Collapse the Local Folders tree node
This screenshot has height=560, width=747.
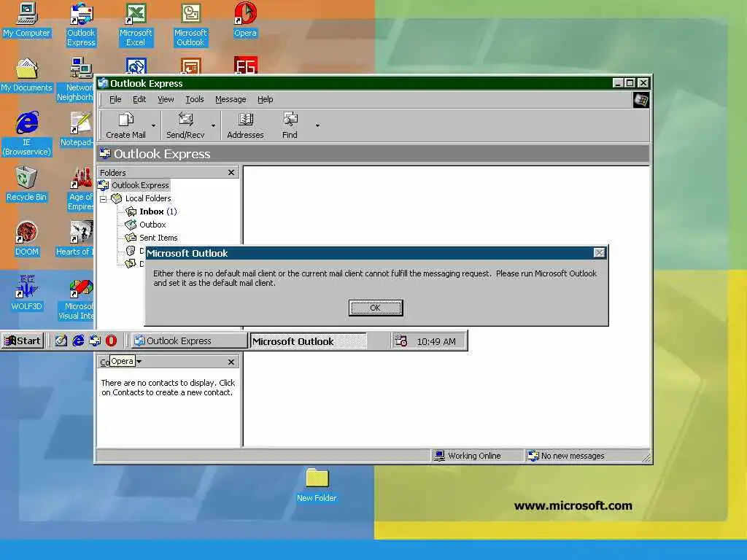[x=104, y=199]
